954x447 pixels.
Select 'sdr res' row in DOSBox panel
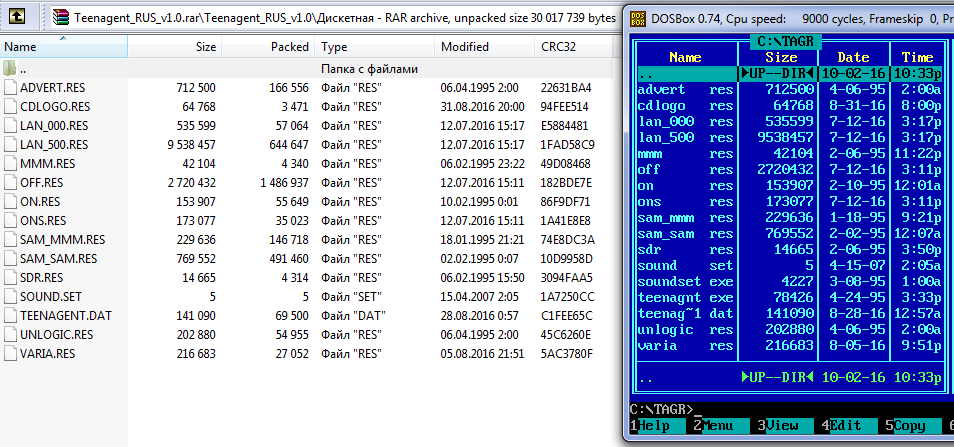click(x=790, y=249)
